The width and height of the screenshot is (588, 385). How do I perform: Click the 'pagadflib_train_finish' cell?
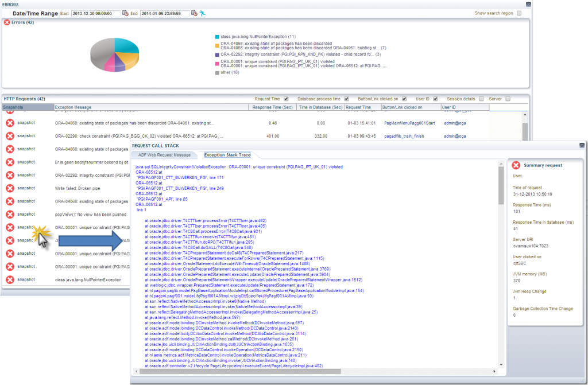click(404, 136)
